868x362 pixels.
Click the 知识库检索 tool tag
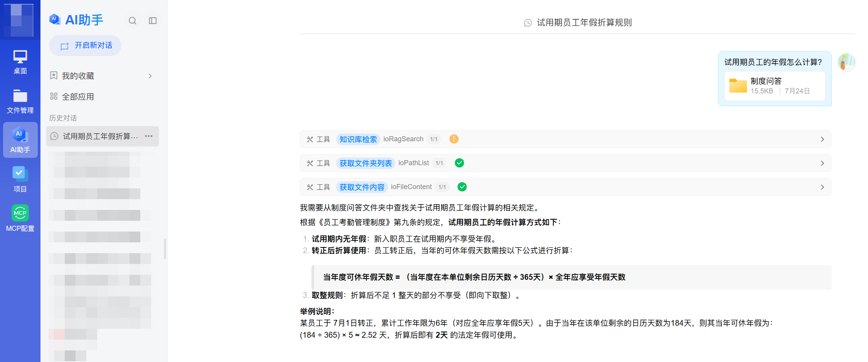pos(358,139)
